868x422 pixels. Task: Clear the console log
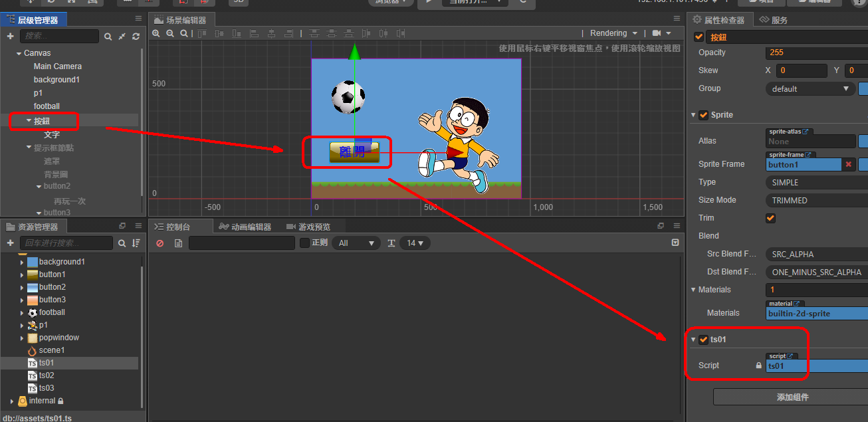(160, 243)
